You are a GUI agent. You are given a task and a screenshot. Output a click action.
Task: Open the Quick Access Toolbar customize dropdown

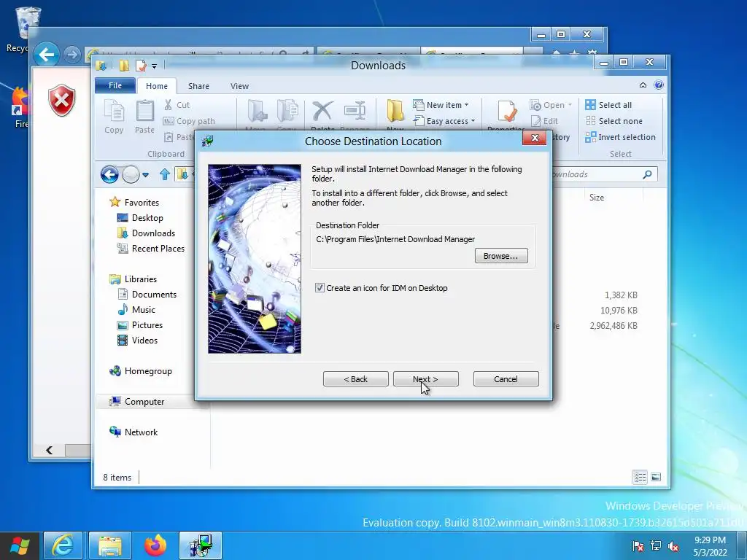click(154, 66)
